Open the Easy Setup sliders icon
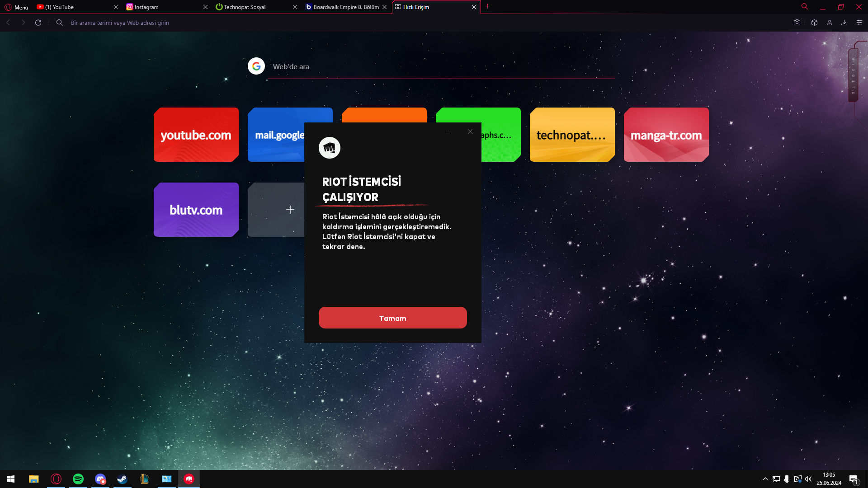 click(859, 23)
